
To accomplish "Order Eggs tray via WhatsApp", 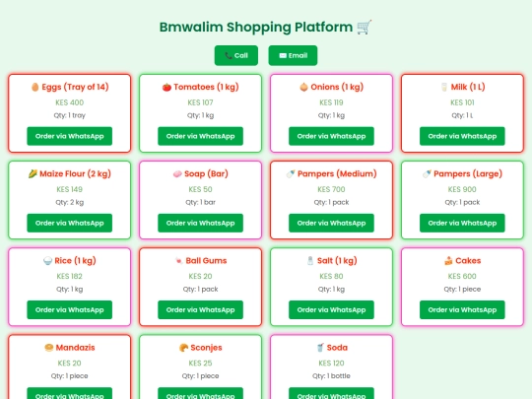I will click(70, 136).
